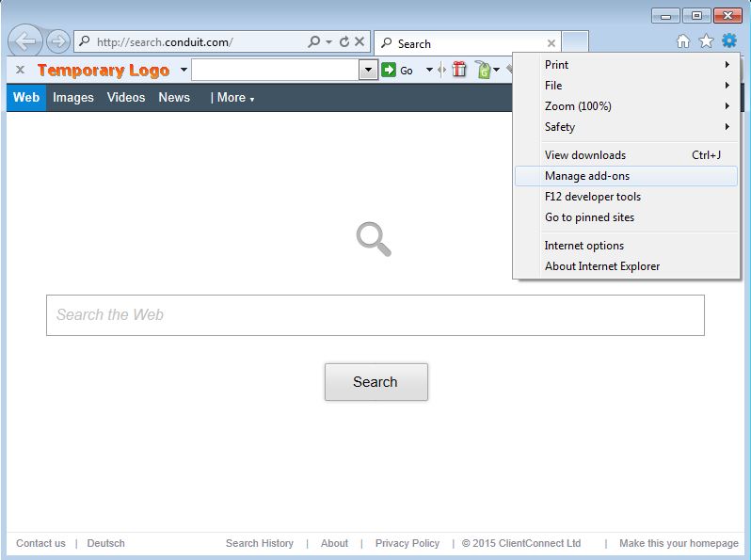Image resolution: width=751 pixels, height=560 pixels.
Task: Minimize the browser window
Action: 665,16
